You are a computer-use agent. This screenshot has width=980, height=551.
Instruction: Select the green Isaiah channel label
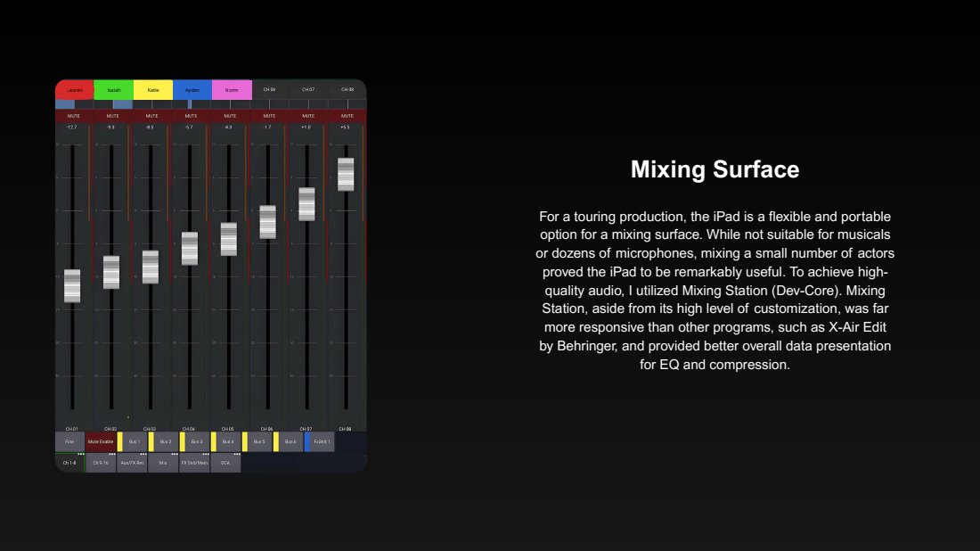click(113, 90)
